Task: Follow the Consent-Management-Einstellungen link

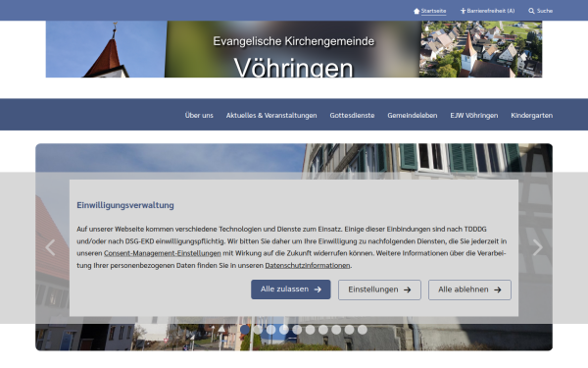Action: (x=163, y=253)
